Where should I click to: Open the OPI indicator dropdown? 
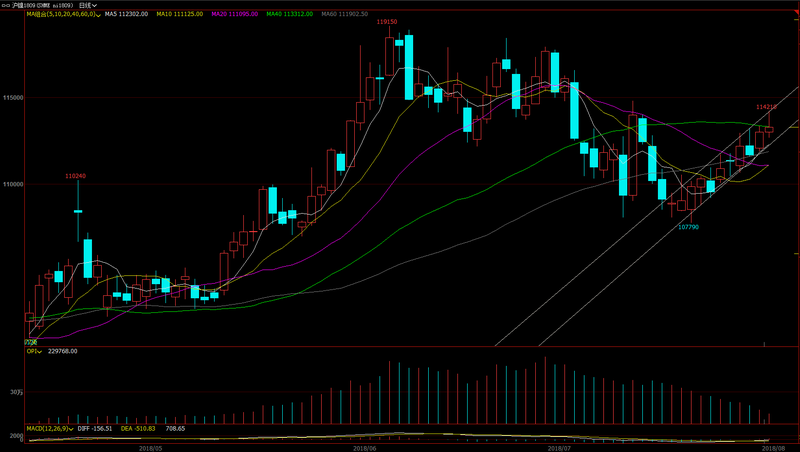coord(34,351)
